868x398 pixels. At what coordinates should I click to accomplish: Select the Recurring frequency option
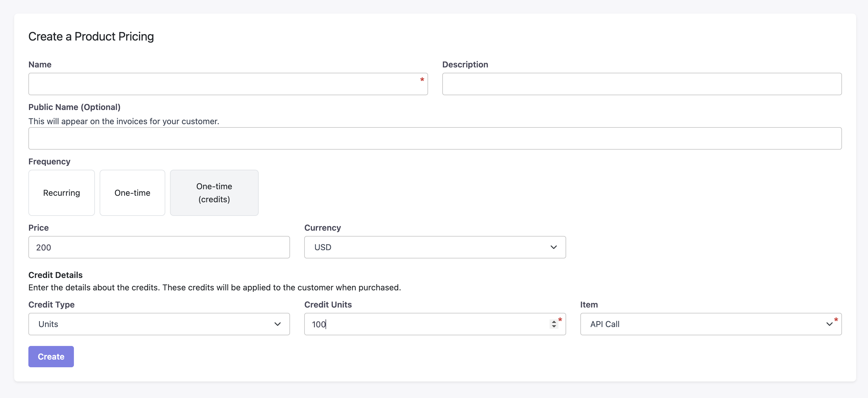click(61, 192)
